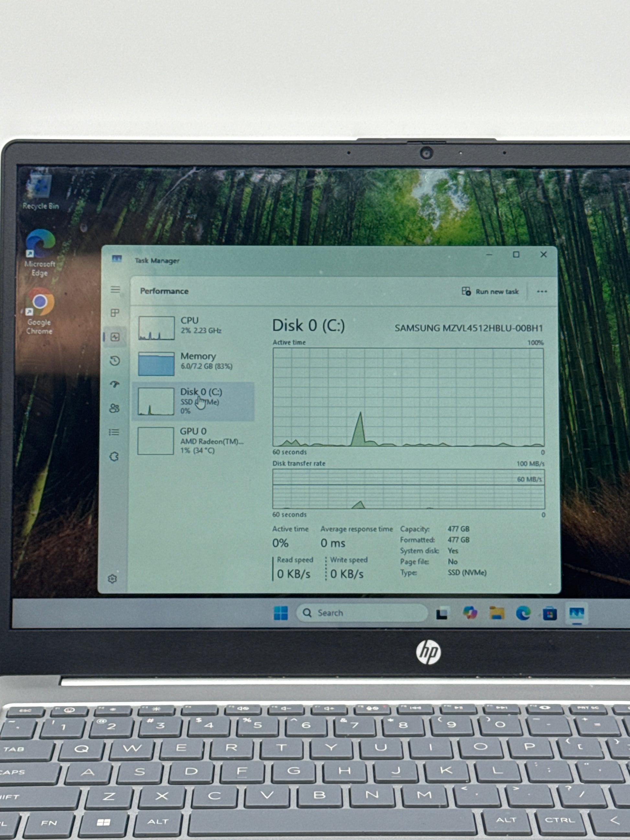
Task: Expand the hamburger navigation menu
Action: click(116, 290)
